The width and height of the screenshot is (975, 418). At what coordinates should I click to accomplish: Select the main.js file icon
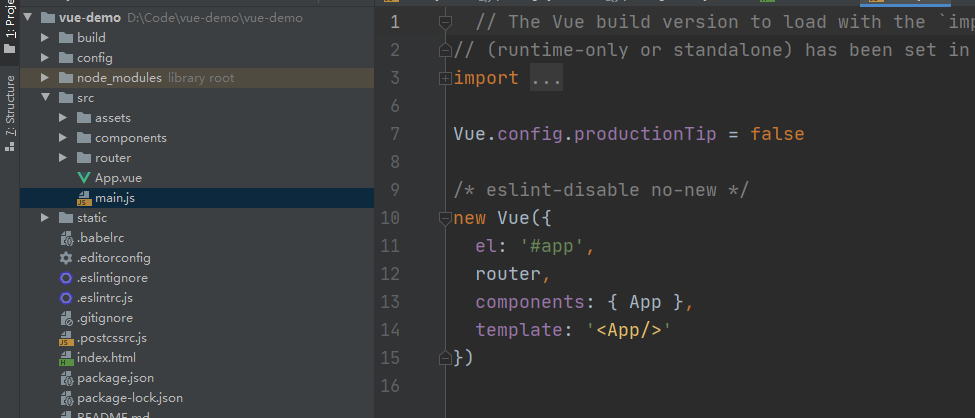click(84, 198)
